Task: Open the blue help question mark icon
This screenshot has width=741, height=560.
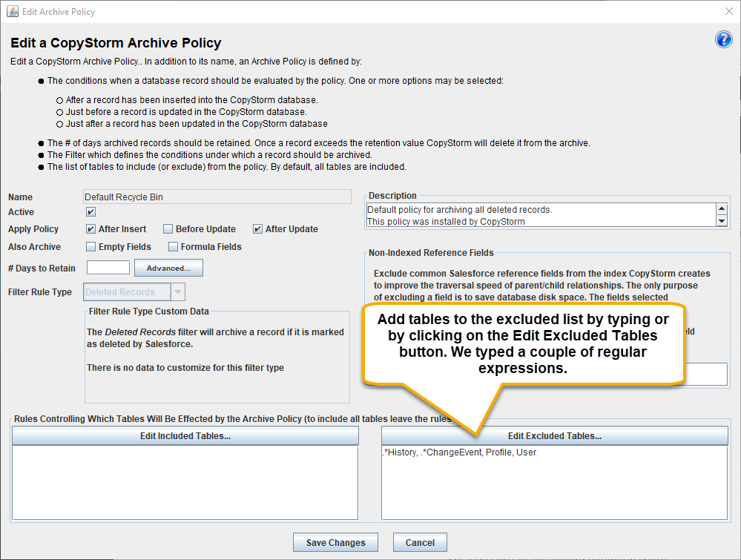Action: [723, 40]
